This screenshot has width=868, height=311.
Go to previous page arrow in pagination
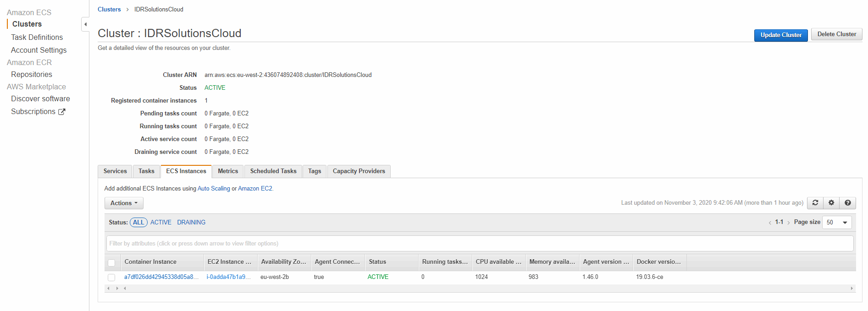770,223
